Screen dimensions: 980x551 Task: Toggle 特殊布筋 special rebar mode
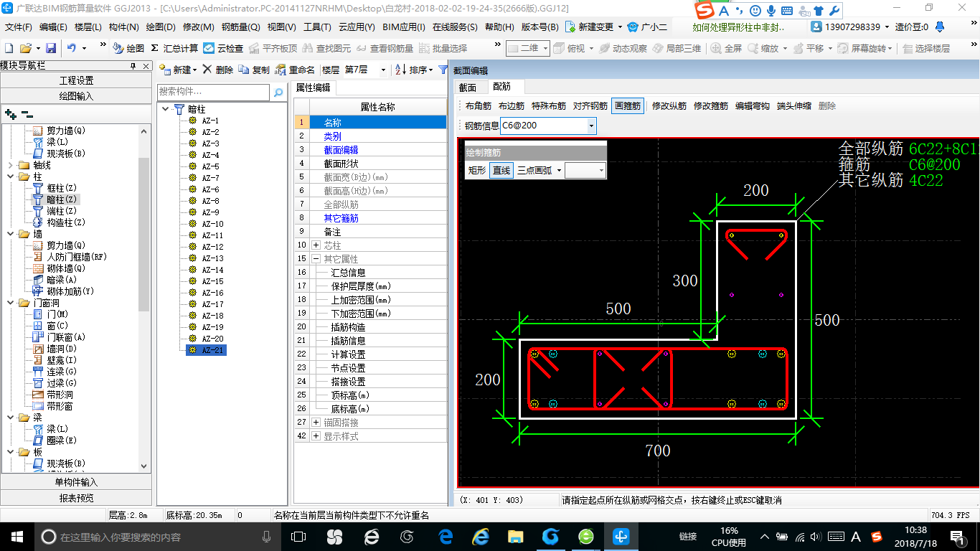pyautogui.click(x=549, y=105)
